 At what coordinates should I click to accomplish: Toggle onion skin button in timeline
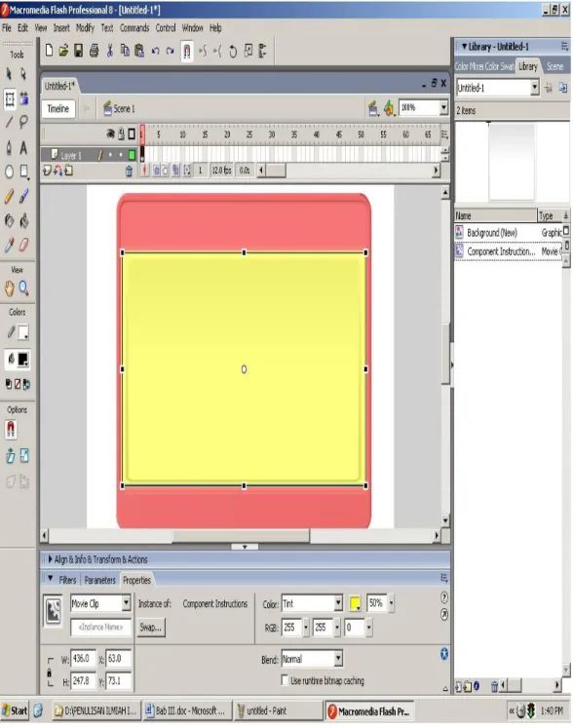[x=156, y=171]
